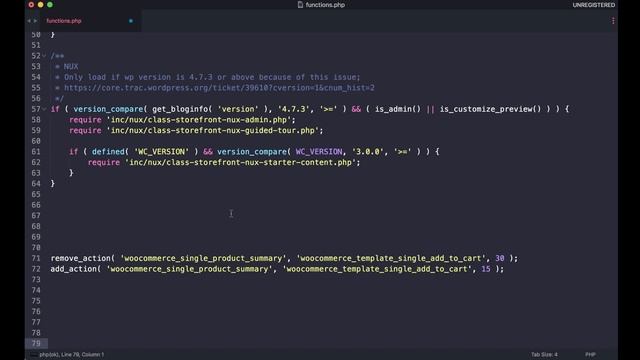
Task: Collapse the comment block at line 52
Action: pos(44,56)
